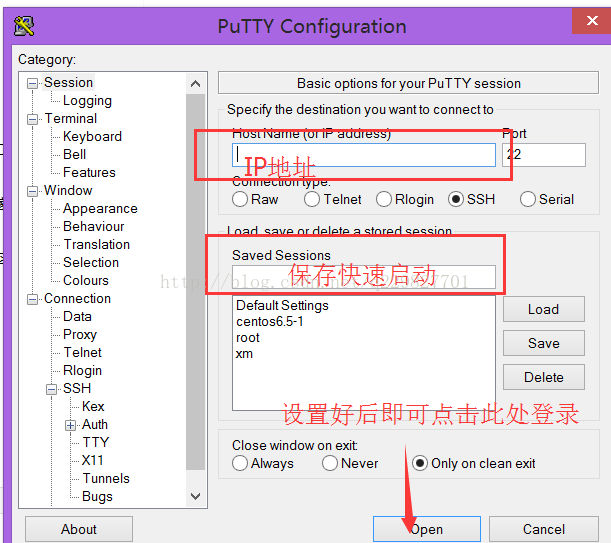Click the Save button
611x543 pixels.
tap(544, 343)
